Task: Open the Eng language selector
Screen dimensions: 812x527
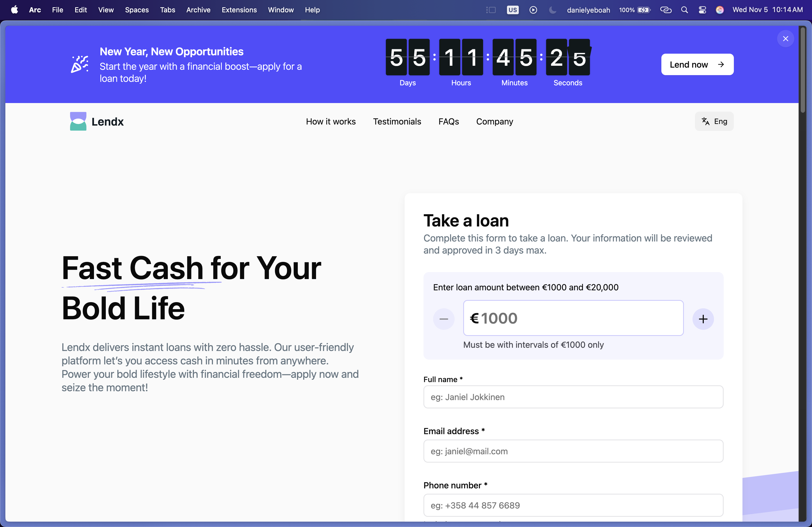Action: pyautogui.click(x=714, y=121)
